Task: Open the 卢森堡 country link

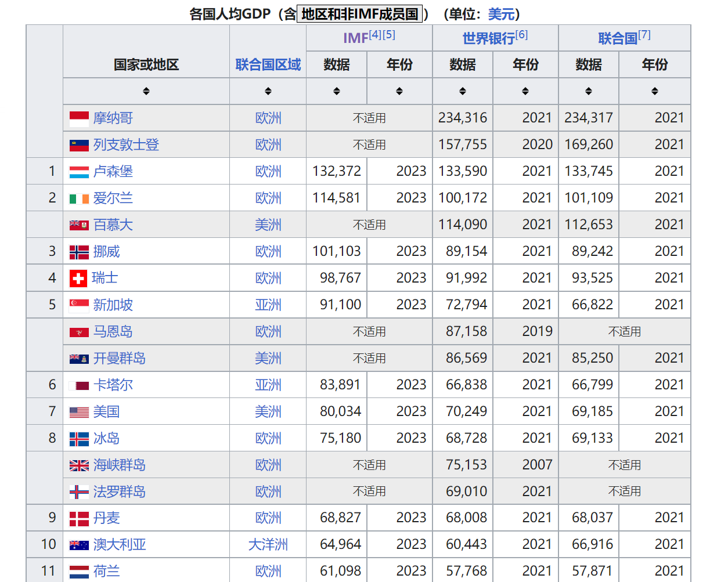Action: (x=113, y=172)
